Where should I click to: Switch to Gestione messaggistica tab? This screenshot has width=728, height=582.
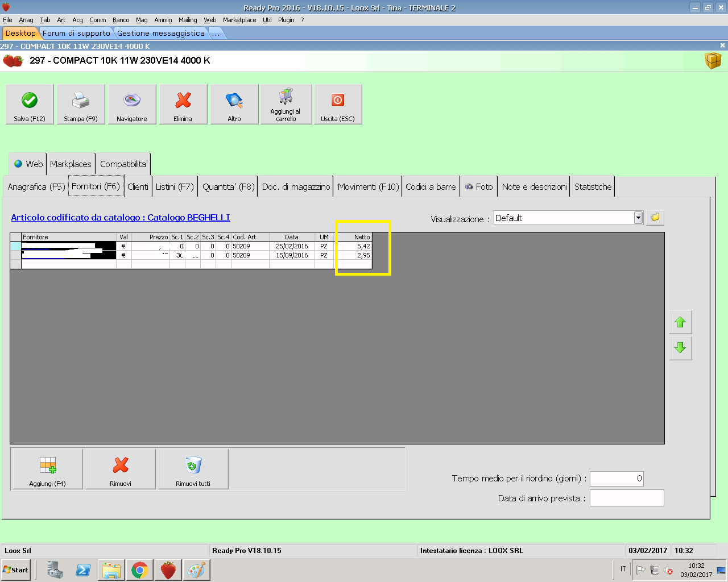(161, 33)
